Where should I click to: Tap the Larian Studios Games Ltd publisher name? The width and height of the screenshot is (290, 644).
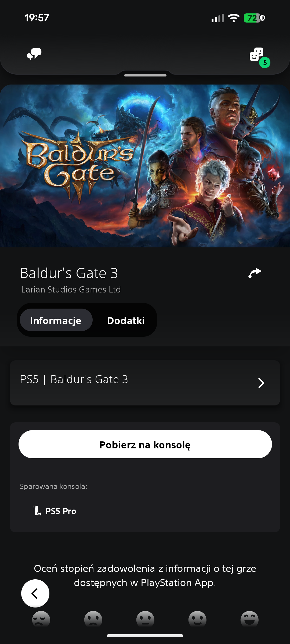coord(71,290)
